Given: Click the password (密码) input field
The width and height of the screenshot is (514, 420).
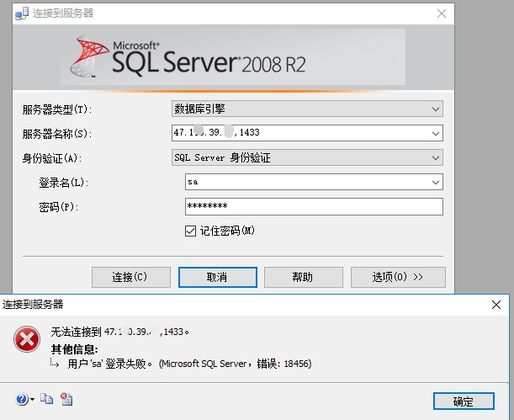Looking at the screenshot, I should (314, 206).
